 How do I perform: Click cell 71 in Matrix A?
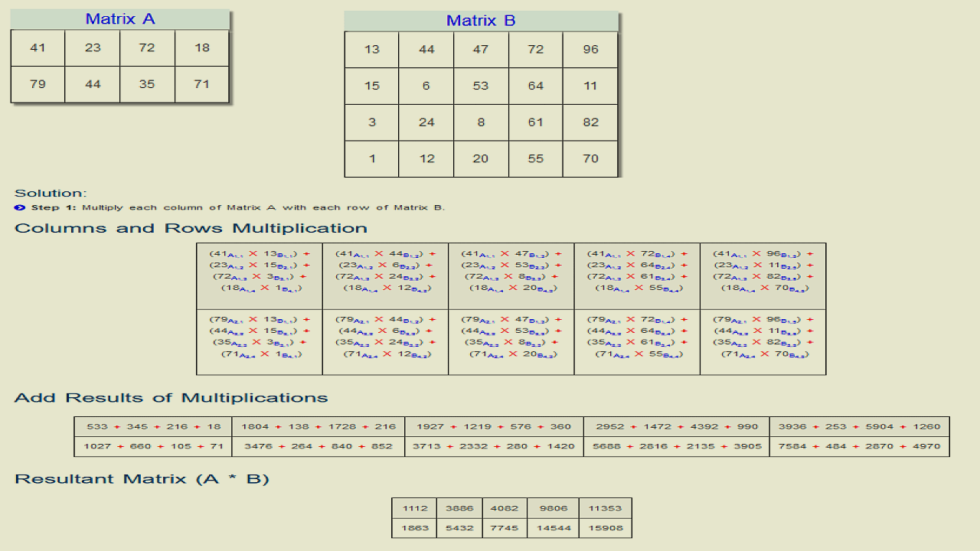202,84
